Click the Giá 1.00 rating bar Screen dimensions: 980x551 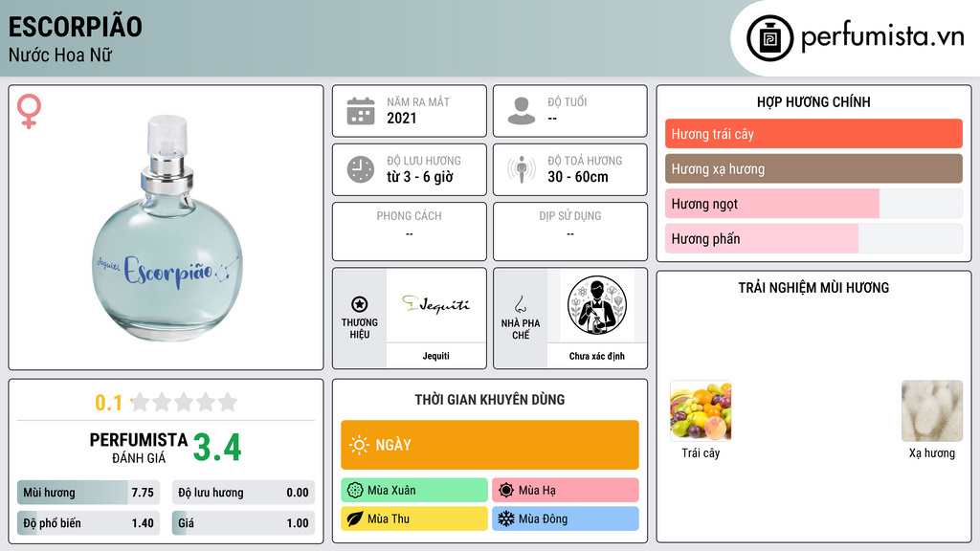pos(243,523)
